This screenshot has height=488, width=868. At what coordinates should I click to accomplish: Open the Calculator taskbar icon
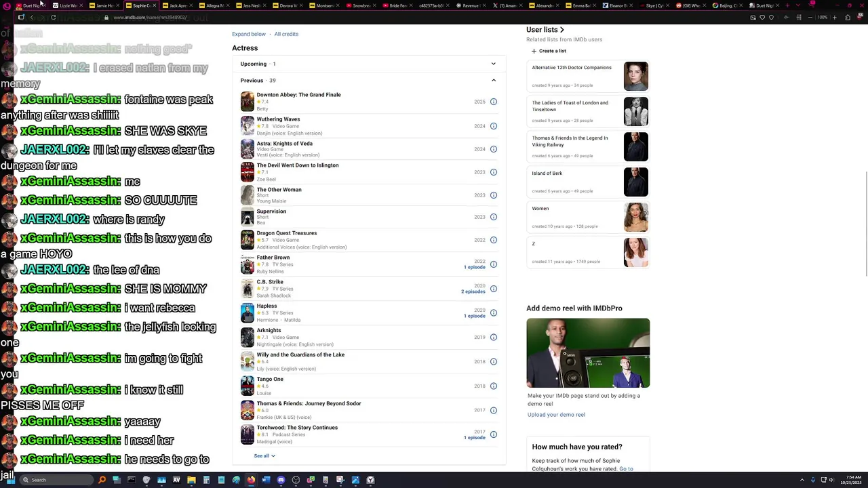[x=206, y=480]
